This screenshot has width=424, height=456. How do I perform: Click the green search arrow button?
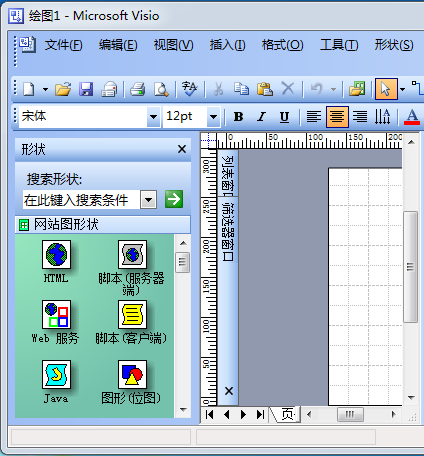click(174, 199)
